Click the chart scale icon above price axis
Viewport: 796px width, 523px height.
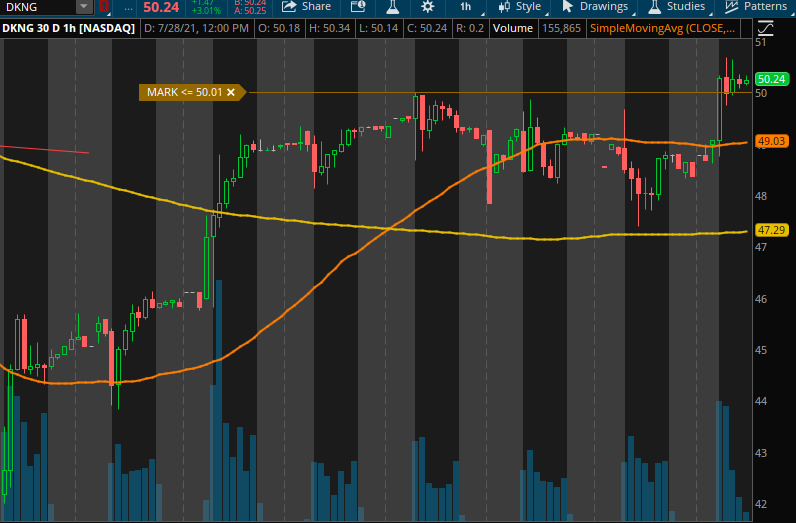(x=765, y=28)
